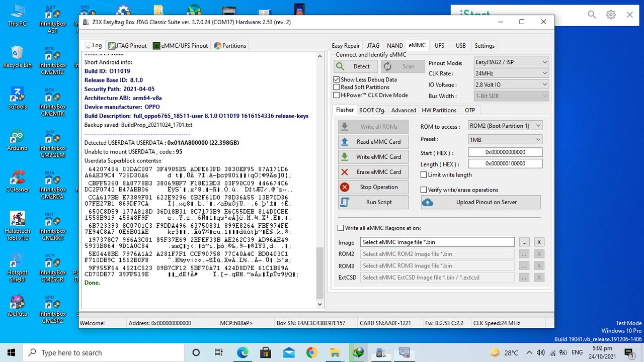Viewport: 644px width, 362px height.
Task: Click the Stop Operation button
Action: [x=372, y=187]
